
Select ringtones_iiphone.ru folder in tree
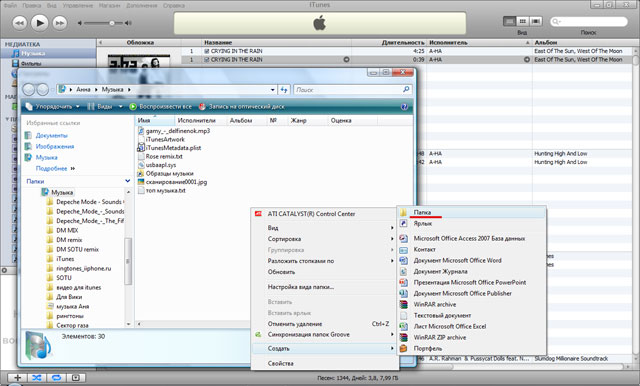(x=83, y=268)
